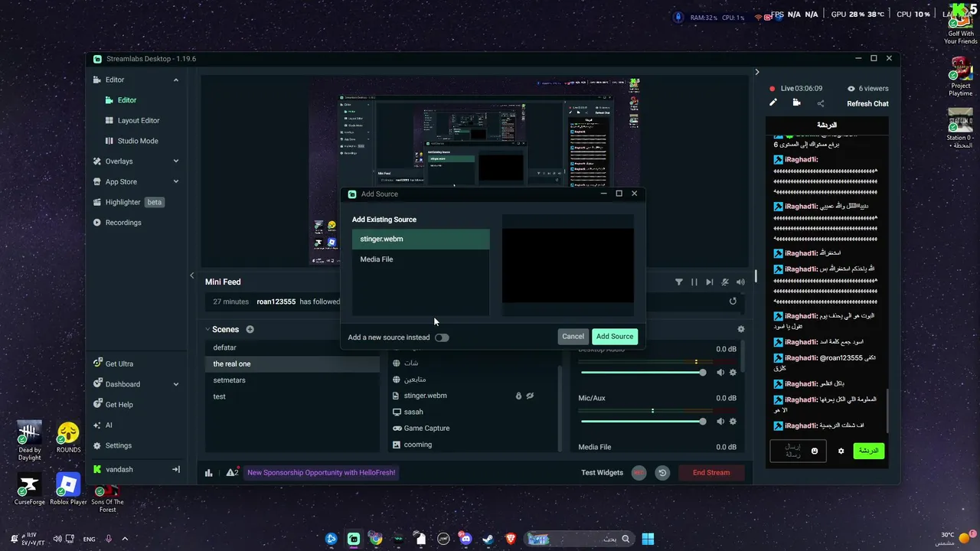Open Layout Editor
Viewport: 980px width, 551px height.
[139, 121]
